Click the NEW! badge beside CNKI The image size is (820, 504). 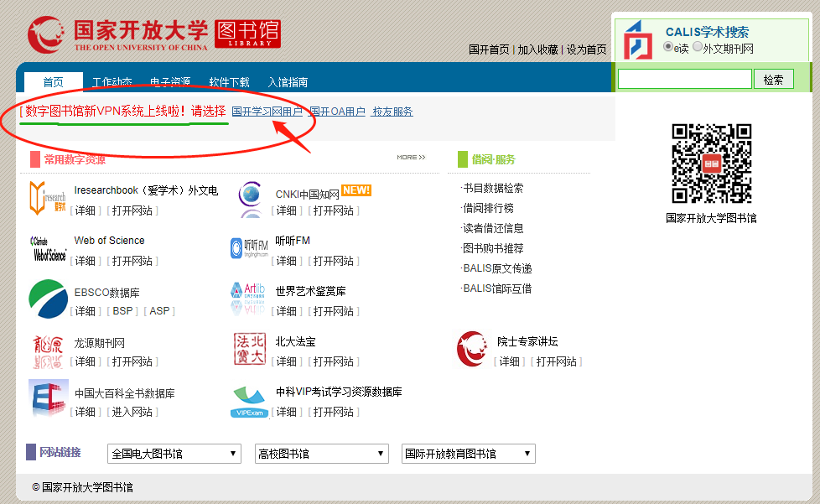pos(356,190)
